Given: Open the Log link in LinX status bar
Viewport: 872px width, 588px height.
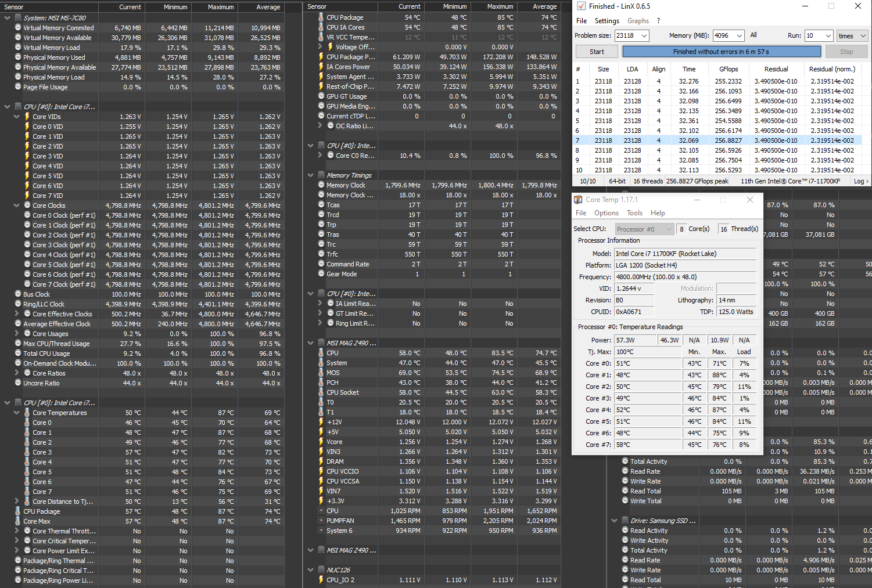Looking at the screenshot, I should coord(861,181).
